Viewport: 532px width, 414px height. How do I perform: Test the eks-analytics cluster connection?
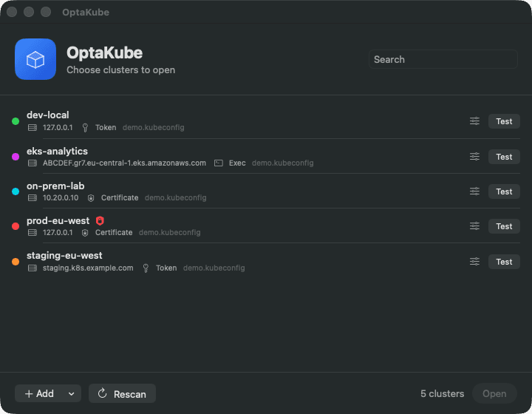(x=504, y=157)
